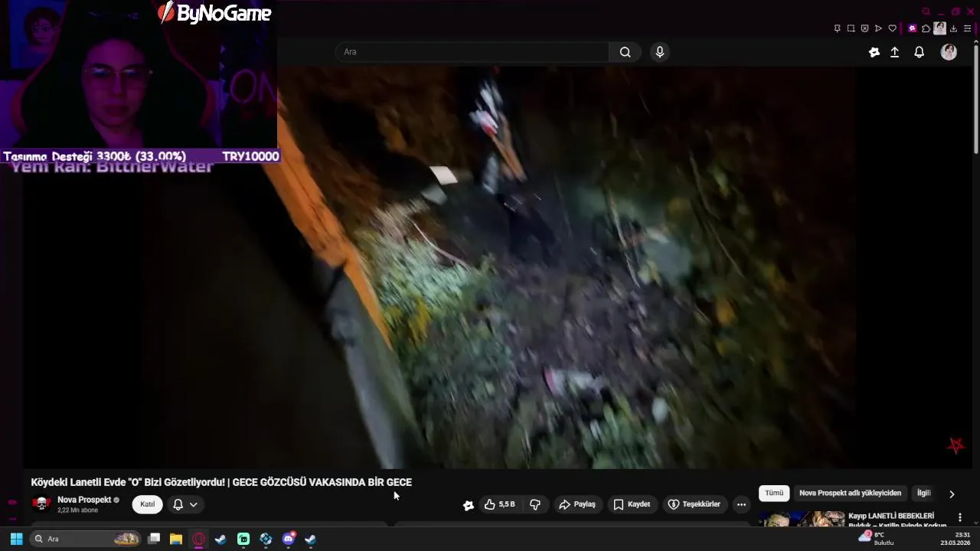Click the Paylaş share button
The height and width of the screenshot is (551, 980).
pyautogui.click(x=577, y=504)
